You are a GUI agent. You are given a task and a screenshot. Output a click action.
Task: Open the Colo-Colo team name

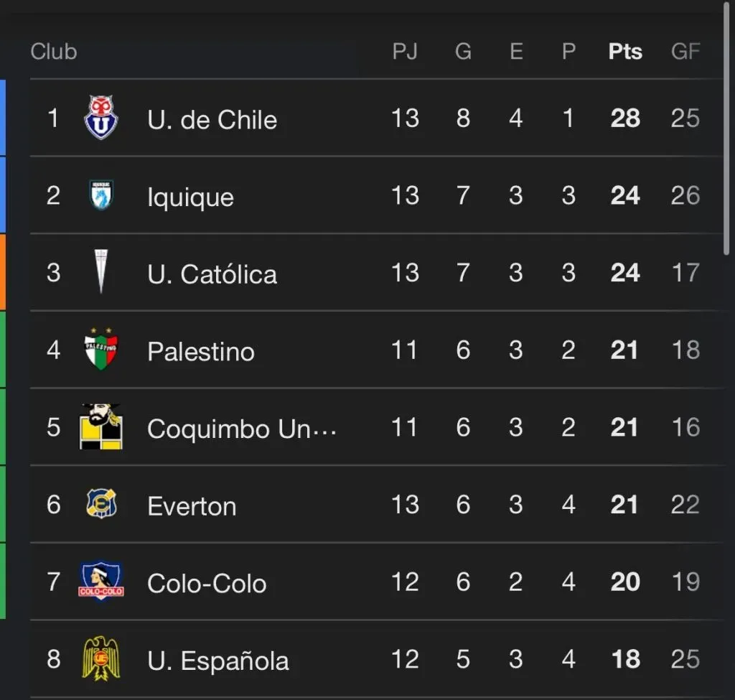[x=207, y=583]
